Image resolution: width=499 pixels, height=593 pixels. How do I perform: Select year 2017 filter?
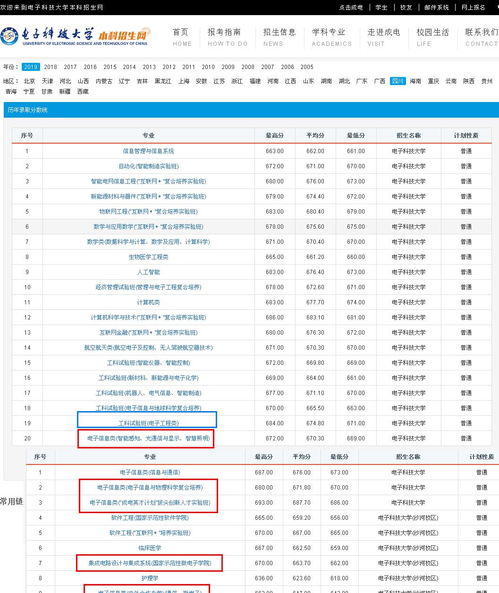pos(70,67)
